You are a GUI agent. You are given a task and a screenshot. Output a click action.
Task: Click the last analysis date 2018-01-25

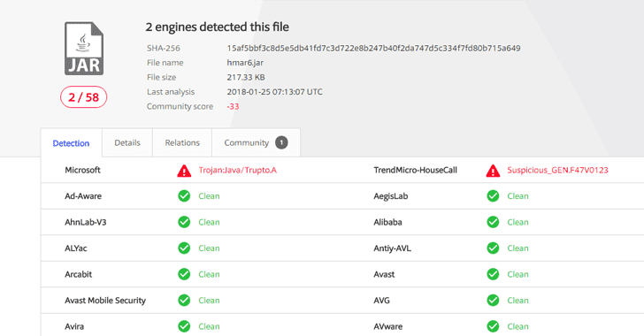[274, 92]
